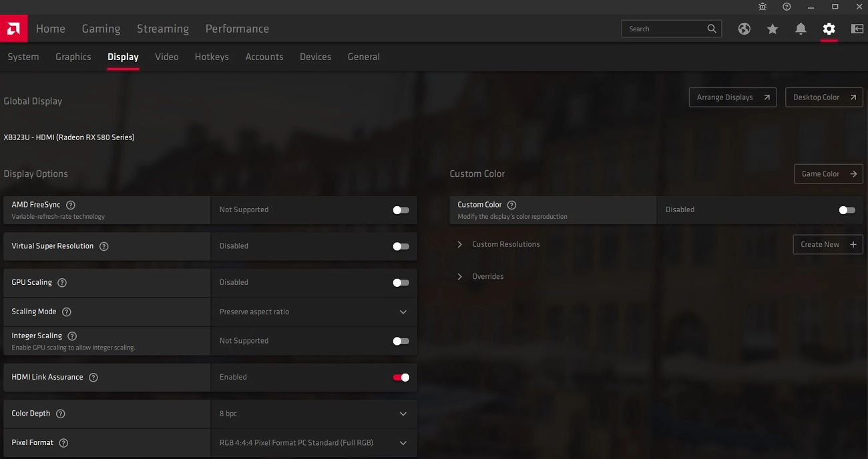Switch to Devices settings tab
Screen dimensions: 868x459
(x=316, y=57)
